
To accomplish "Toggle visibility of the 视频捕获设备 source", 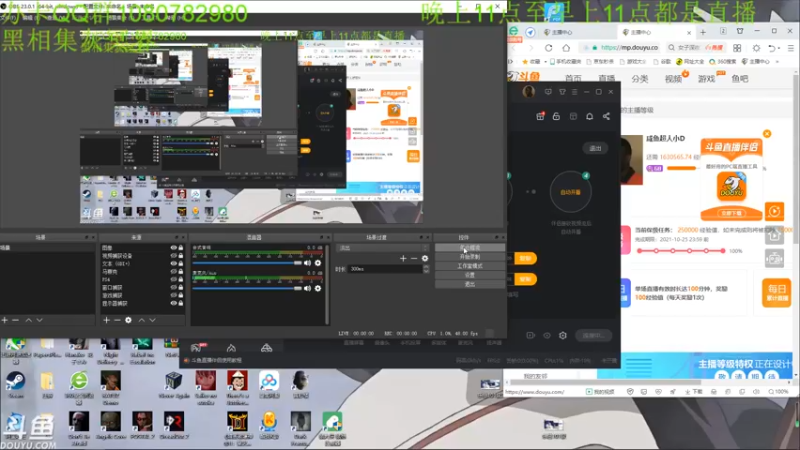I will click(173, 256).
